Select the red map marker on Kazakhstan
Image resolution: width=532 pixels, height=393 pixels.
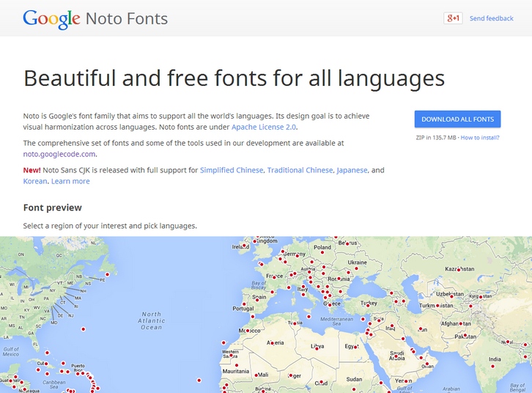click(459, 269)
